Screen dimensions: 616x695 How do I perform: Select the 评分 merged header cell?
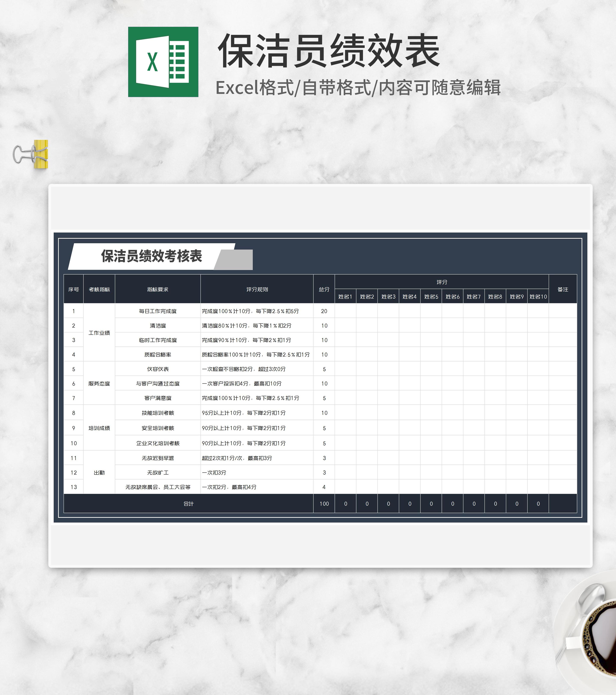pyautogui.click(x=441, y=282)
